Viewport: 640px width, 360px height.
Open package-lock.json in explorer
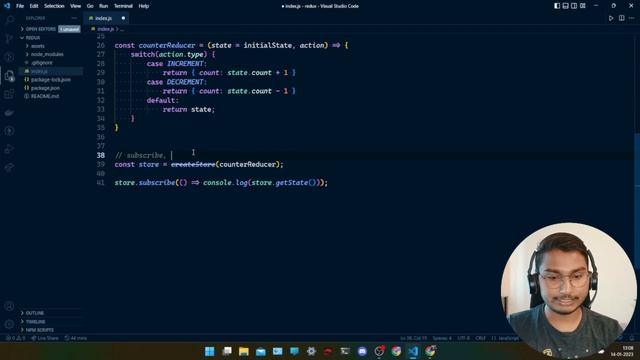tap(51, 80)
